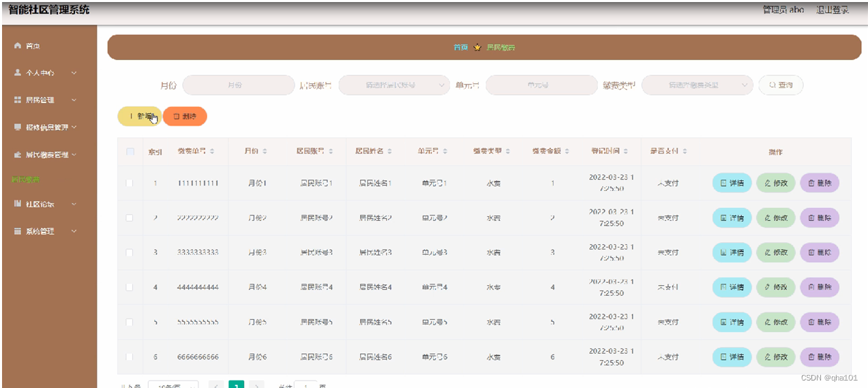This screenshot has height=388, width=868.
Task: Sort table by 缴费类型 column arrows
Action: [508, 151]
